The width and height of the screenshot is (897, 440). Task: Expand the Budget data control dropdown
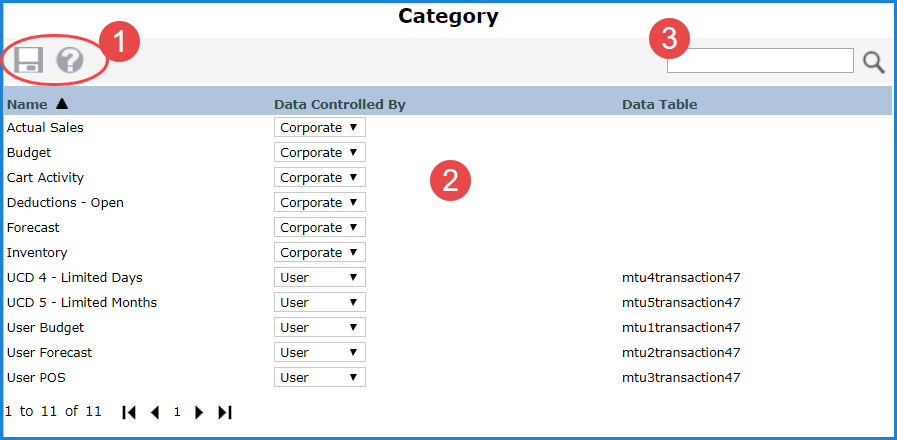click(319, 153)
